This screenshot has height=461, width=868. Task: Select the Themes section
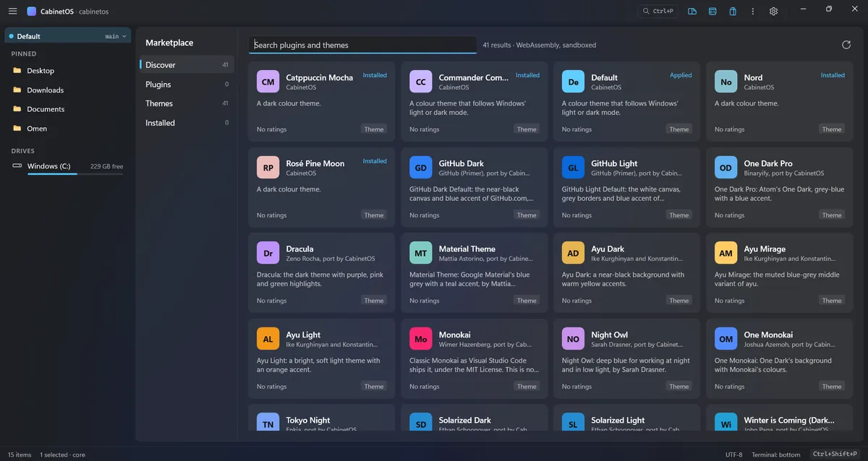186,103
